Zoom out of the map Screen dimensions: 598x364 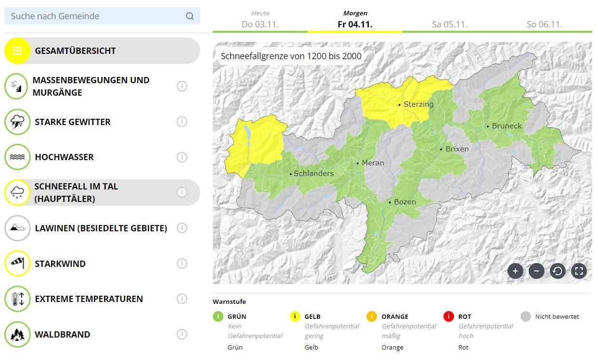536,271
